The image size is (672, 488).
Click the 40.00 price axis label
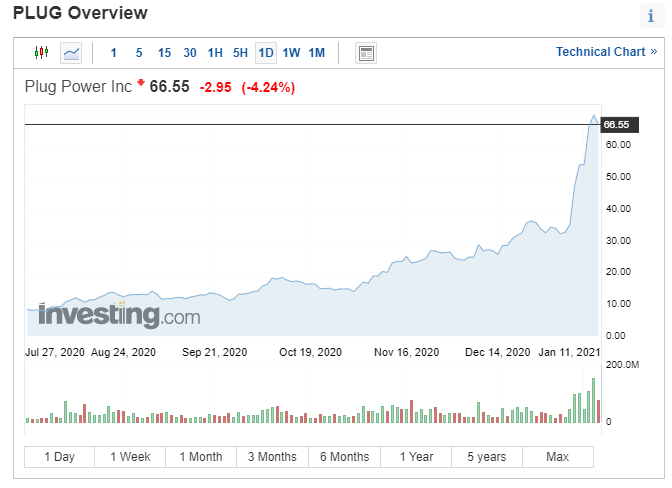(618, 209)
